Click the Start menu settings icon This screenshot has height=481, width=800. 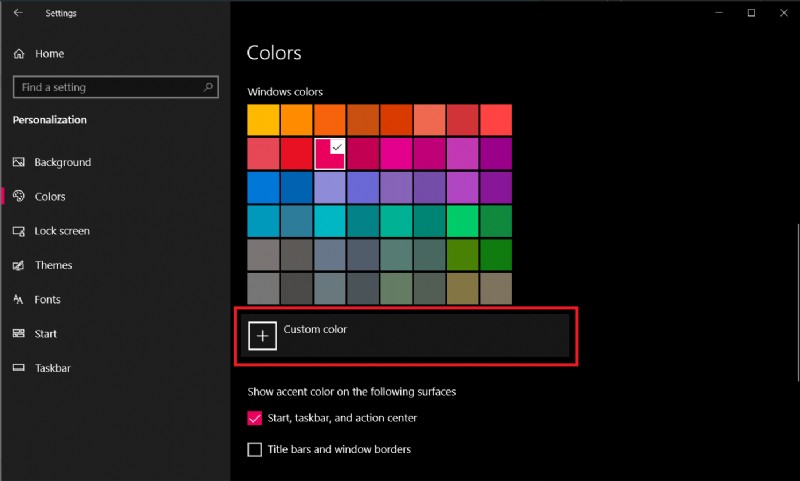(19, 334)
